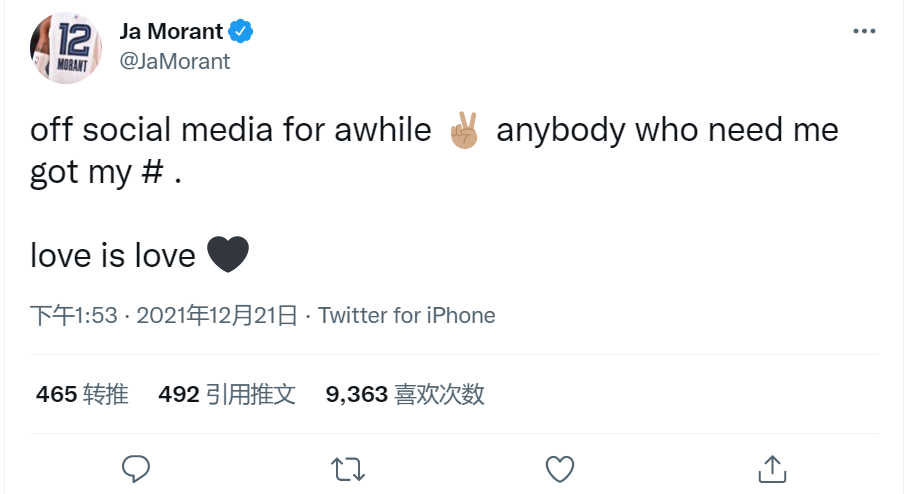This screenshot has height=494, width=905.
Task: Show the 9,363 喜欢次数 likes list
Action: [x=405, y=394]
